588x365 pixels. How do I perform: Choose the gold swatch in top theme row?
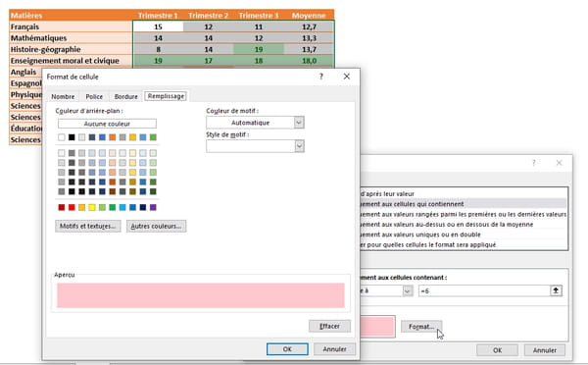pos(132,137)
